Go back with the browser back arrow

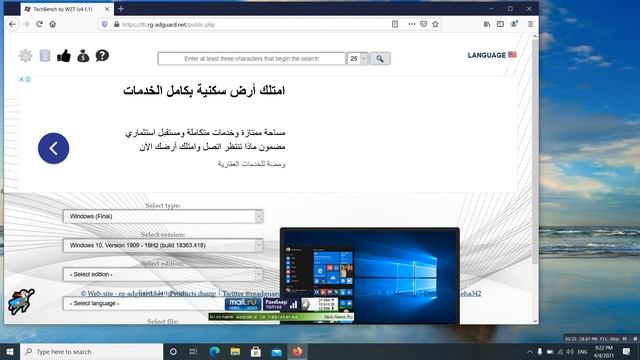pos(12,24)
